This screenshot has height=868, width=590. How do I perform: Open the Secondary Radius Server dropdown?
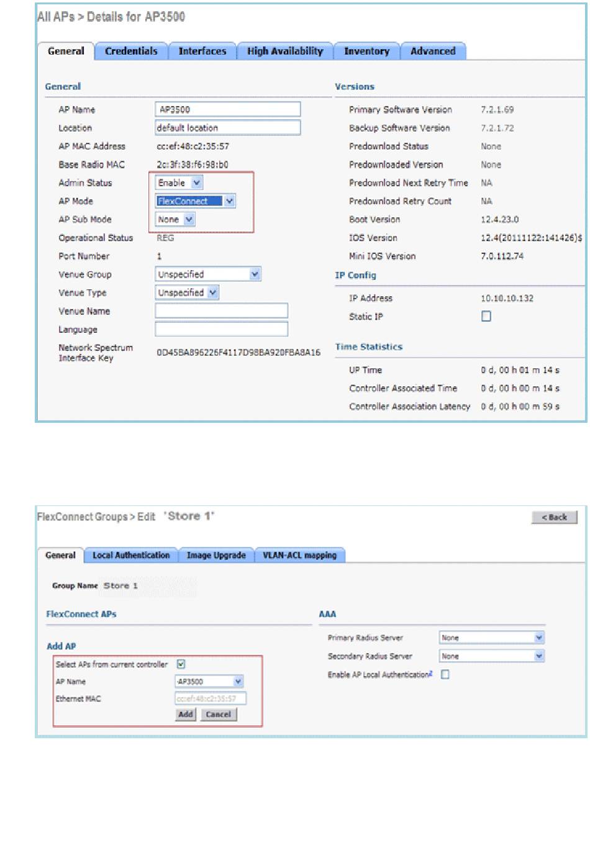[492, 656]
